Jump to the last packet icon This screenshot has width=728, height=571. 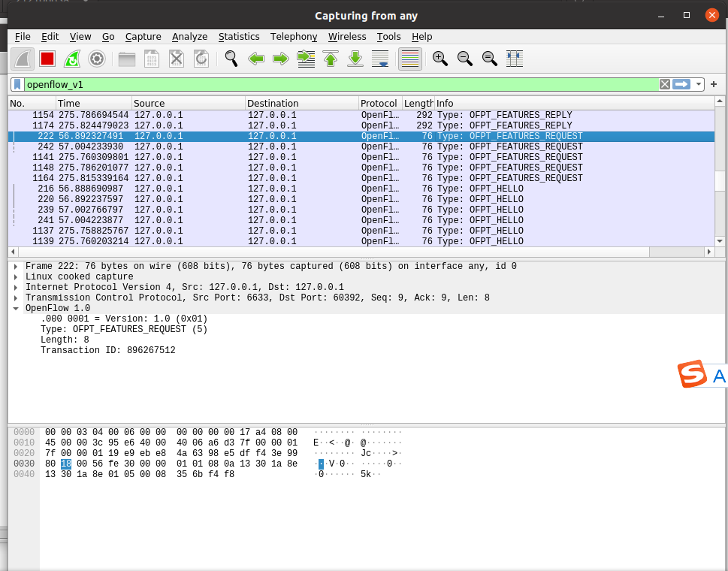pyautogui.click(x=355, y=59)
